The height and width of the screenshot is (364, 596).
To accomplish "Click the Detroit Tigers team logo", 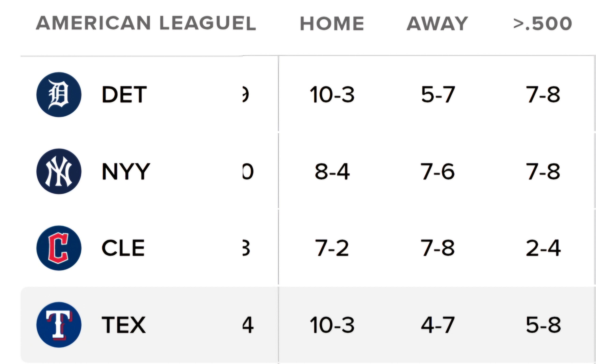I will pyautogui.click(x=59, y=95).
